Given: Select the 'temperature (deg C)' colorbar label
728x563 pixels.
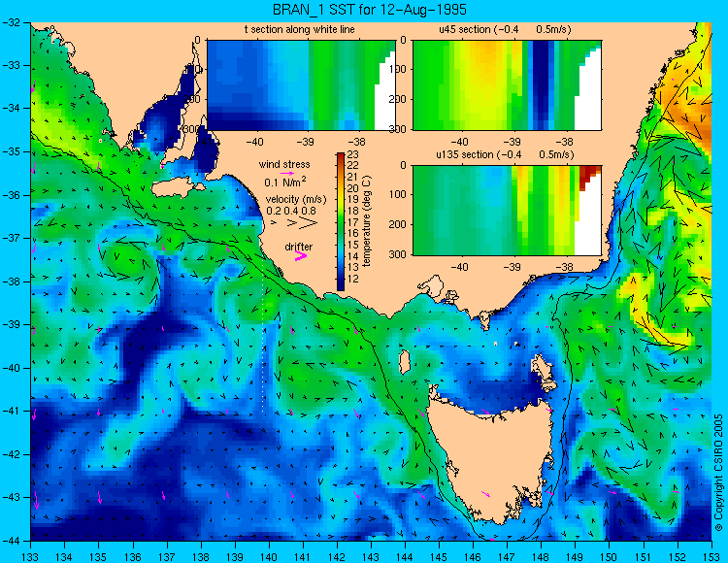Looking at the screenshot, I should coord(367,221).
